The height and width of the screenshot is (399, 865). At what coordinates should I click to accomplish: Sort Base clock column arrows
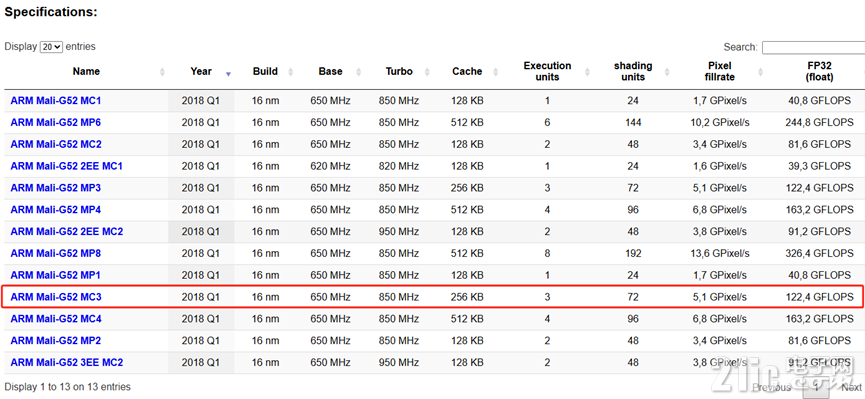[359, 72]
